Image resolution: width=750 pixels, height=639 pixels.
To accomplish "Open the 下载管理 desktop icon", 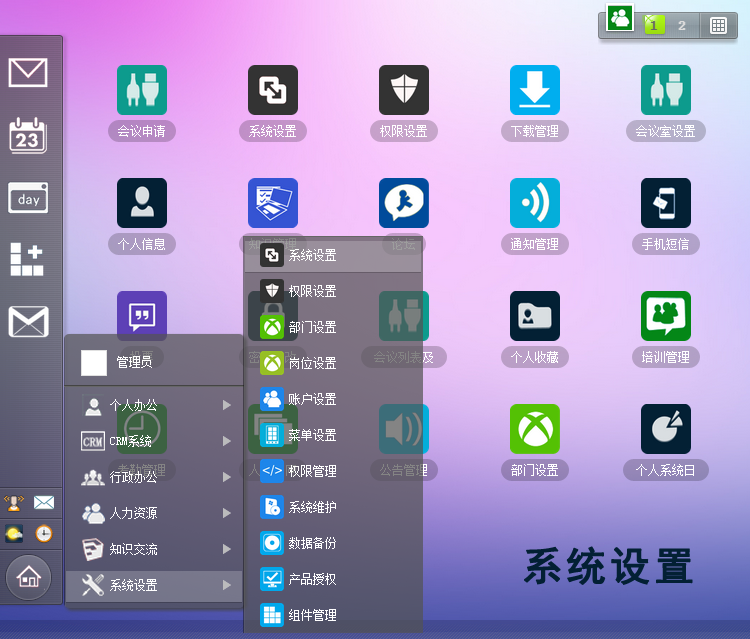I will tap(534, 91).
